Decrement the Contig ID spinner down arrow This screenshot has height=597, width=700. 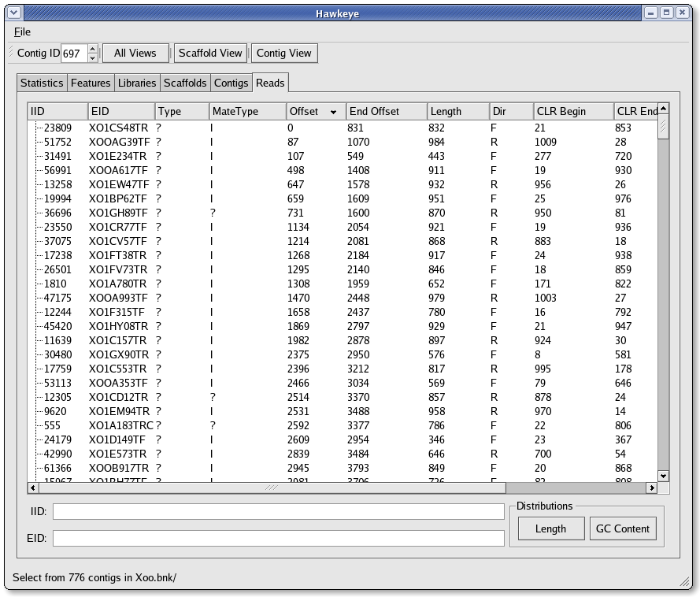point(92,57)
